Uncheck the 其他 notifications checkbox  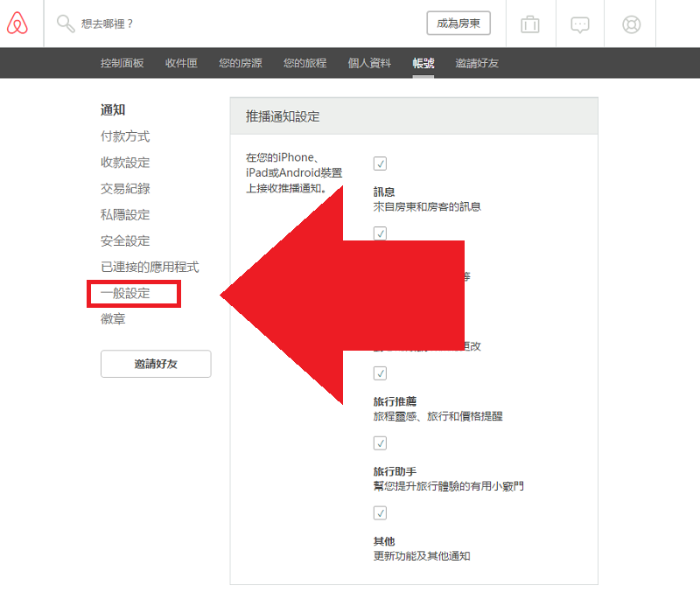coord(380,513)
